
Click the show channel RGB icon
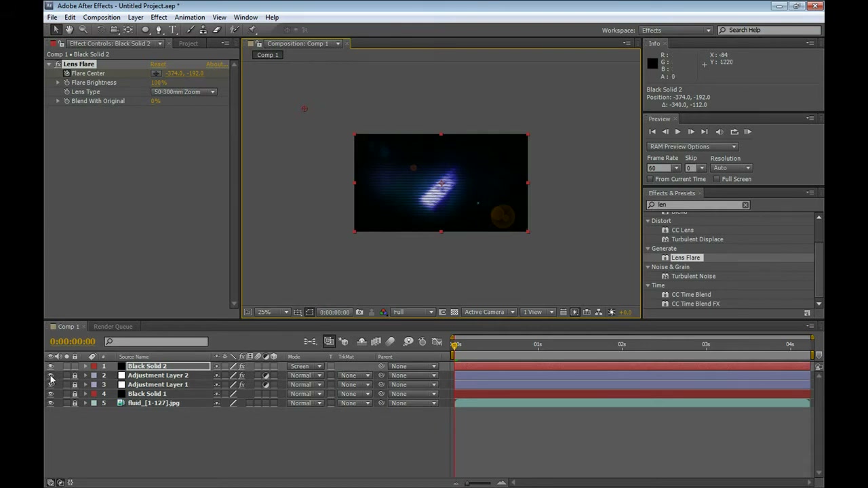pyautogui.click(x=384, y=312)
